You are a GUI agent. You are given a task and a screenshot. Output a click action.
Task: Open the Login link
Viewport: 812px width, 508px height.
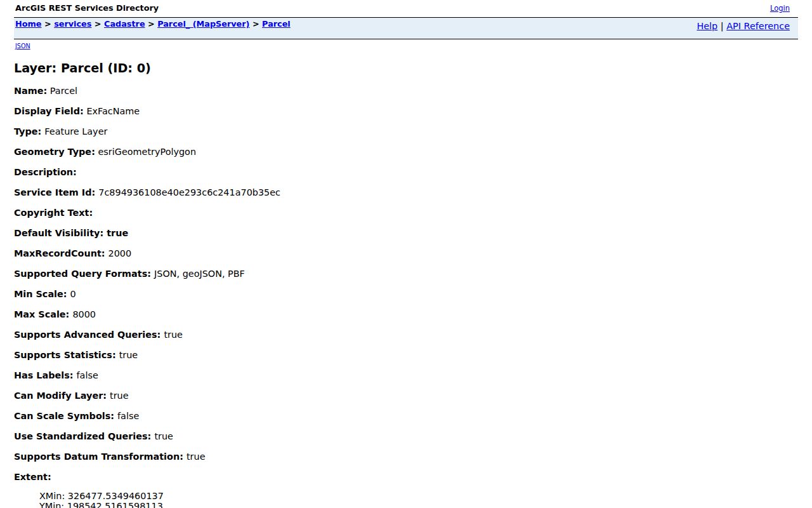pos(780,8)
